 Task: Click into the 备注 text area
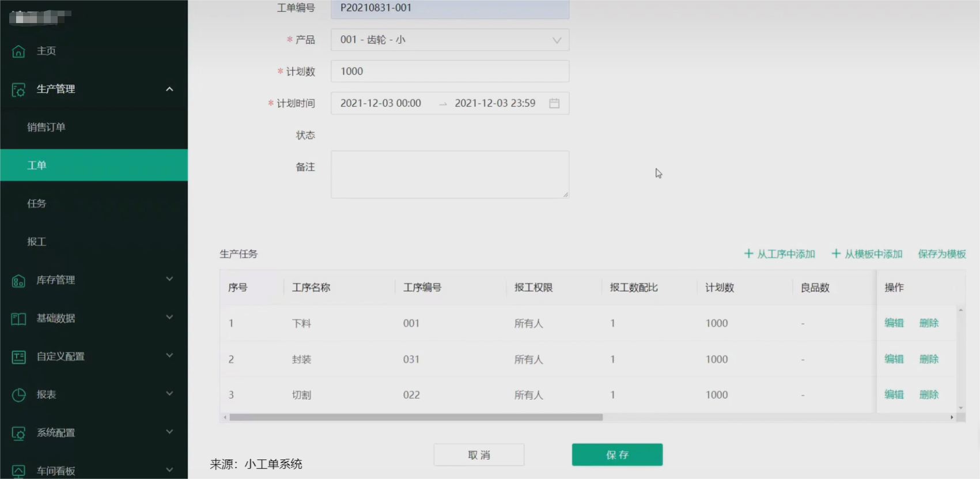[x=449, y=175]
